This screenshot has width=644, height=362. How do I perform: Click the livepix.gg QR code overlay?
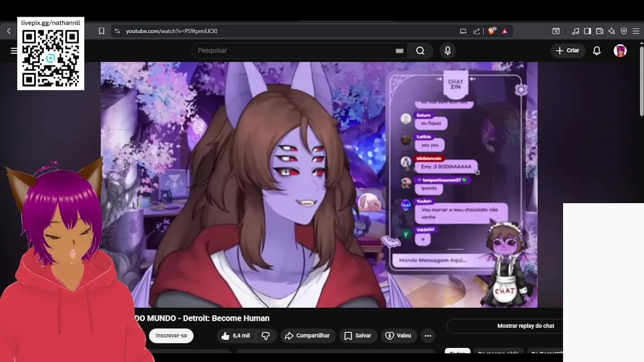coord(51,58)
